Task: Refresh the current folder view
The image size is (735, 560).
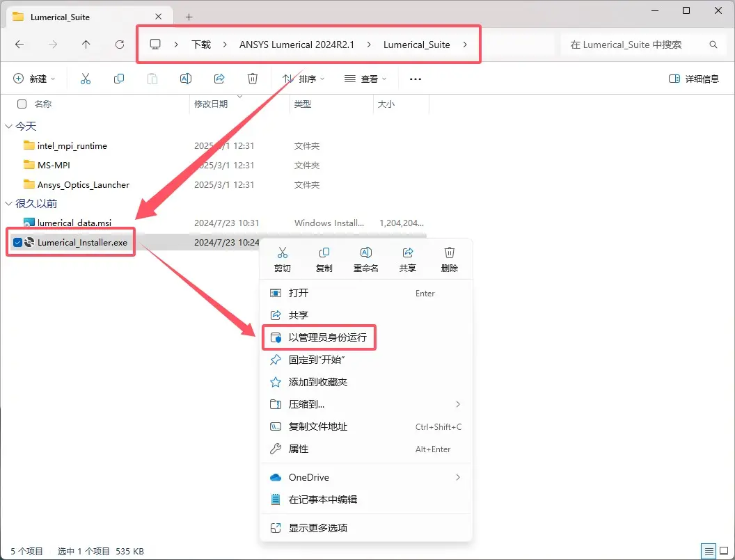Action: (x=120, y=45)
